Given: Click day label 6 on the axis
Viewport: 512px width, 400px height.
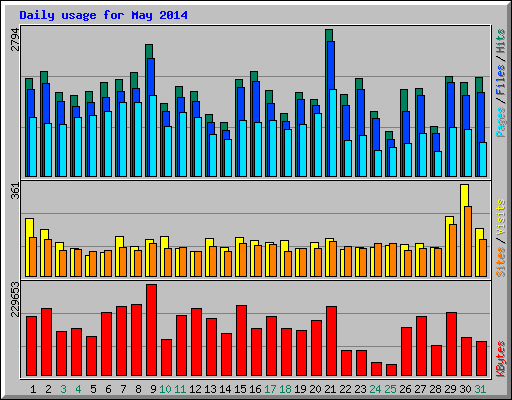Looking at the screenshot, I should point(108,389).
